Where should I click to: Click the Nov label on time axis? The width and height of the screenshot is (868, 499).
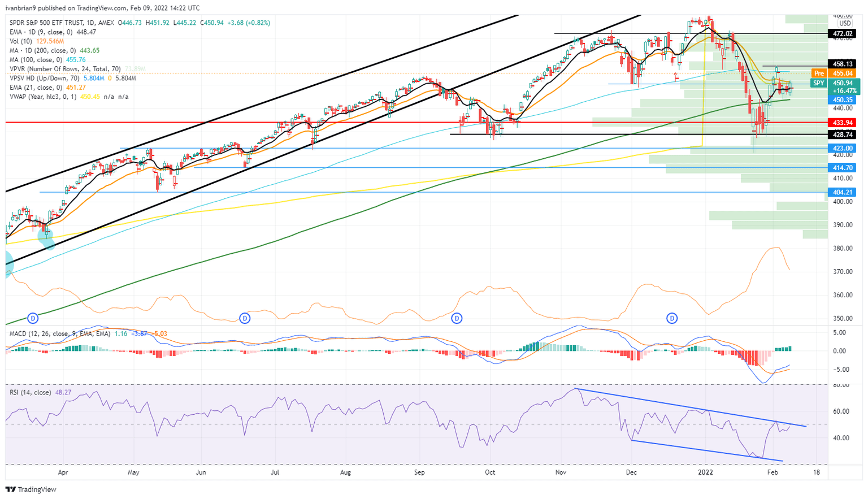[x=561, y=472]
